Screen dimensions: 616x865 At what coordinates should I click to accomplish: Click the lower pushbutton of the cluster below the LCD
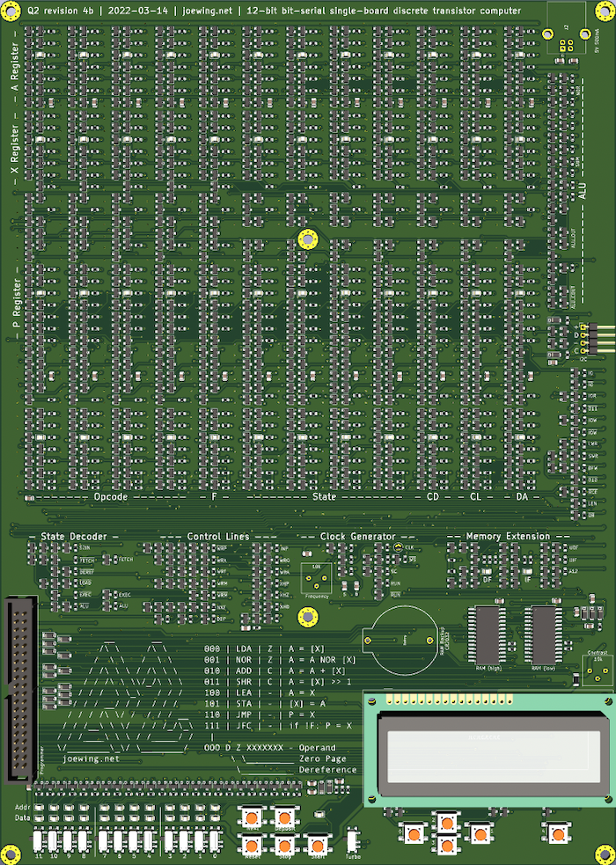447,844
